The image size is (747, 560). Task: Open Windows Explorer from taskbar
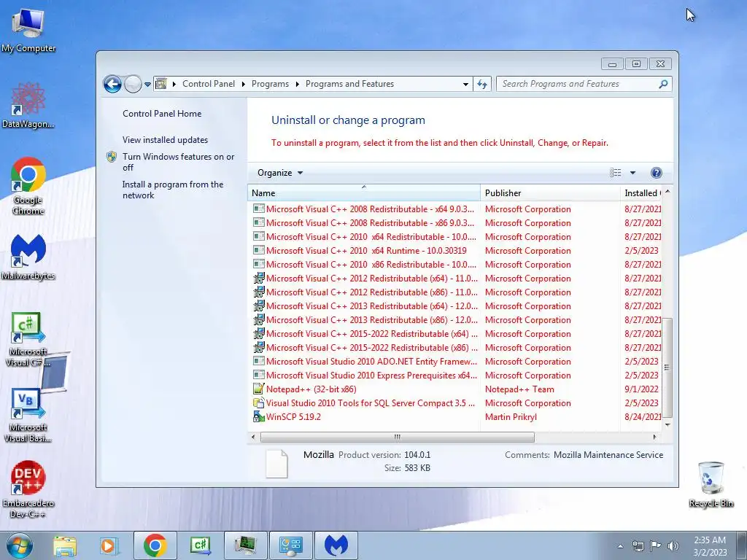tap(65, 545)
